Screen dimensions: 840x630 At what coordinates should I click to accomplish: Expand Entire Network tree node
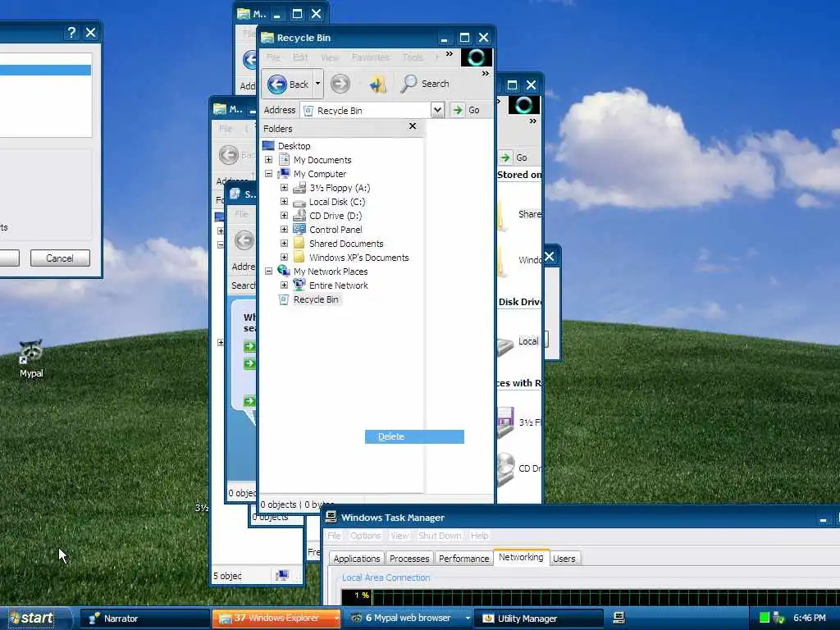[x=285, y=285]
